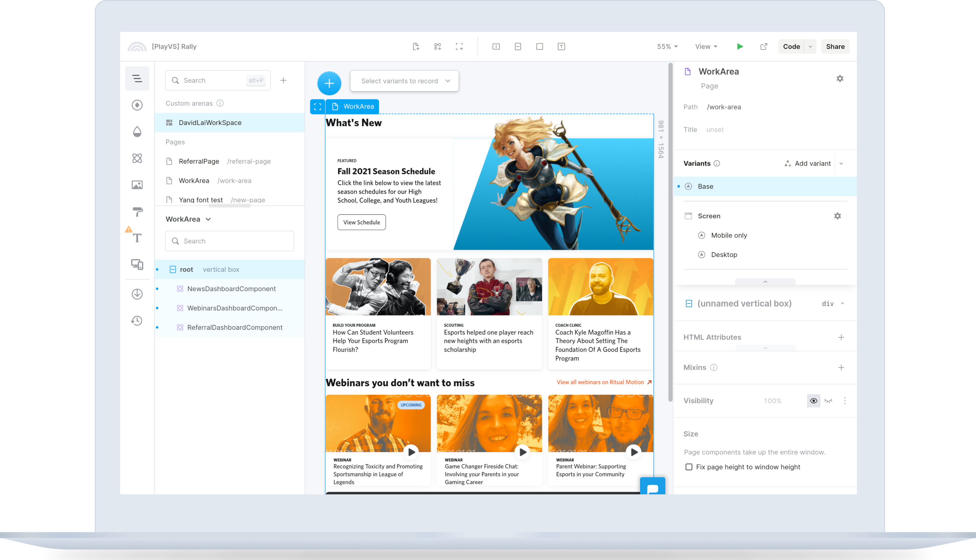This screenshot has height=560, width=976.
Task: Open the Code button dropdown arrow
Action: (810, 46)
